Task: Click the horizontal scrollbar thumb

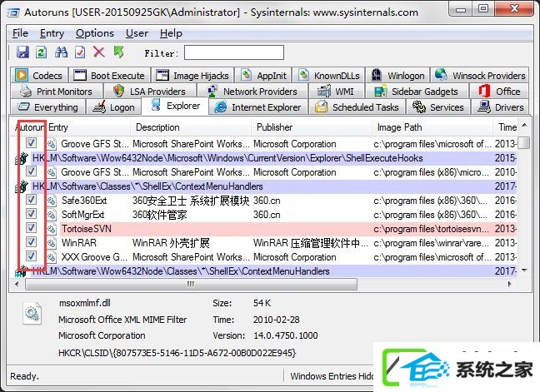Action: (x=191, y=284)
